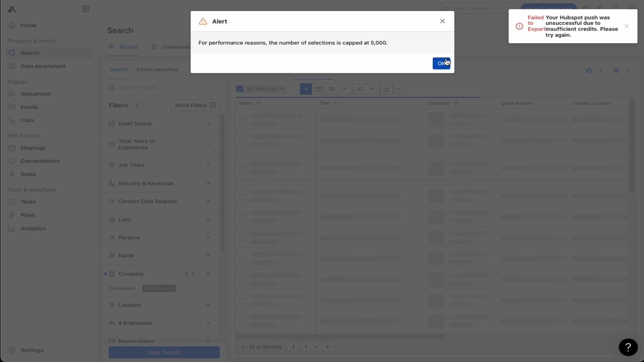Open the 25 selected dropdown
The height and width of the screenshot is (362, 644).
[x=265, y=89]
